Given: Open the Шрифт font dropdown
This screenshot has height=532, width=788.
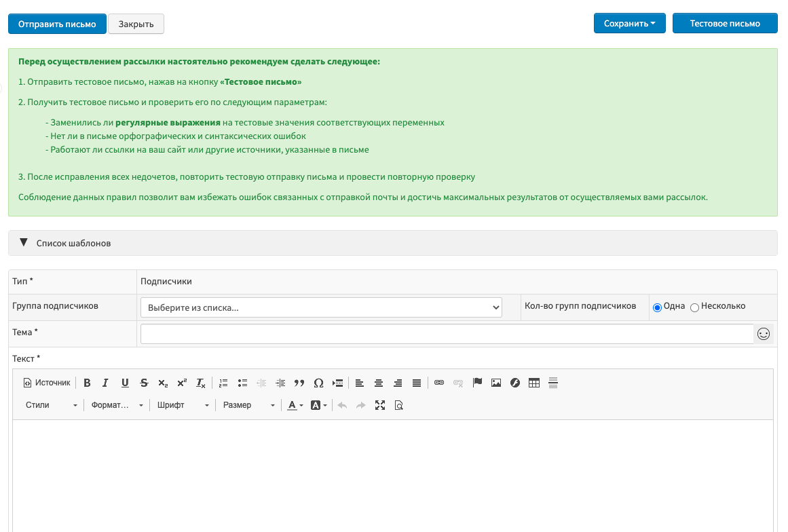Looking at the screenshot, I should click(x=183, y=405).
